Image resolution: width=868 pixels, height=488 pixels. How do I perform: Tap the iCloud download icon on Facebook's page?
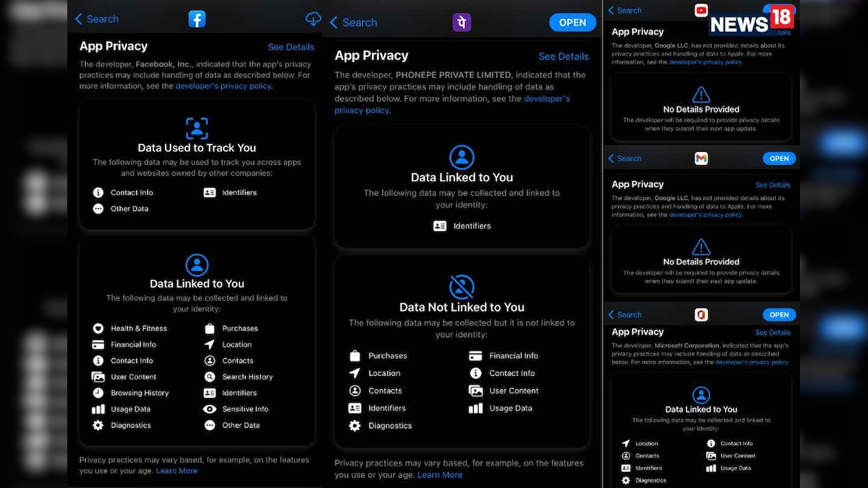pos(313,18)
